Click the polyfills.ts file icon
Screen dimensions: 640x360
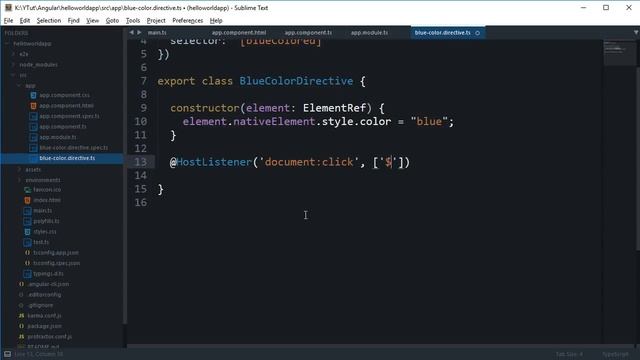click(27, 221)
